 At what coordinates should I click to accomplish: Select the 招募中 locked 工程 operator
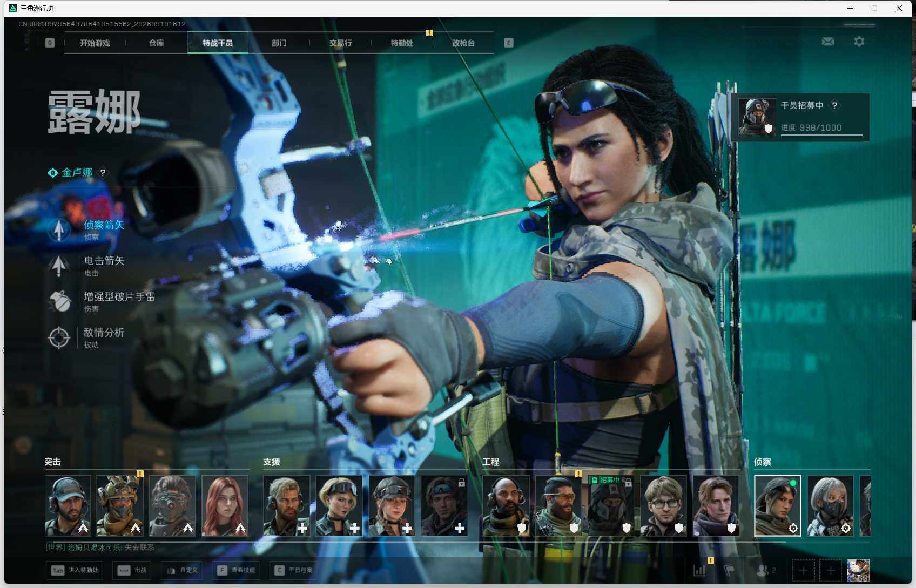610,505
